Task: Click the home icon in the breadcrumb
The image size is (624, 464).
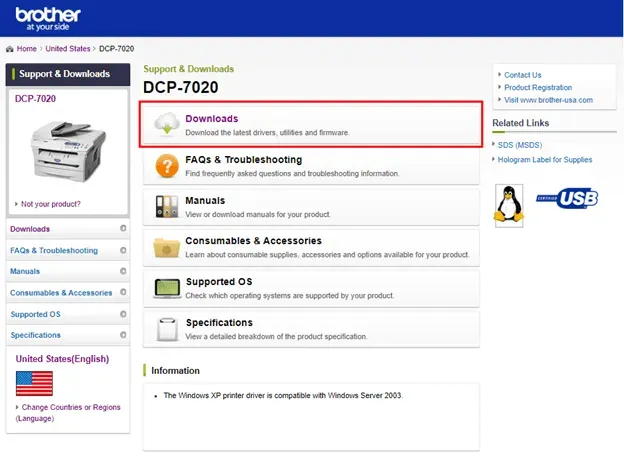Action: tap(10, 49)
